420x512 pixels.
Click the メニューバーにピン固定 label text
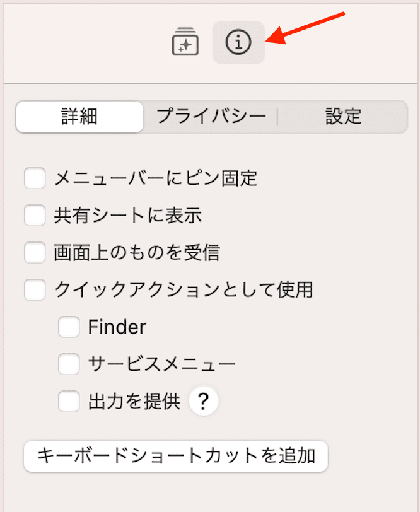coord(156,178)
